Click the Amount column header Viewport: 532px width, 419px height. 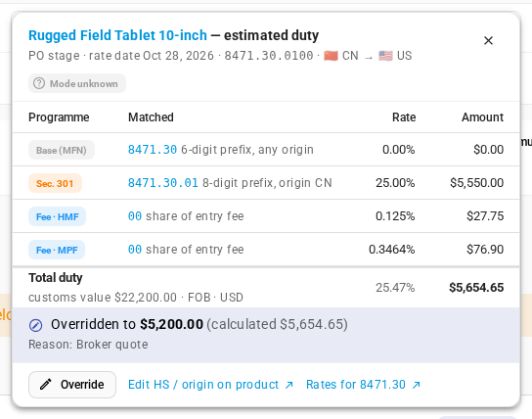(x=482, y=117)
